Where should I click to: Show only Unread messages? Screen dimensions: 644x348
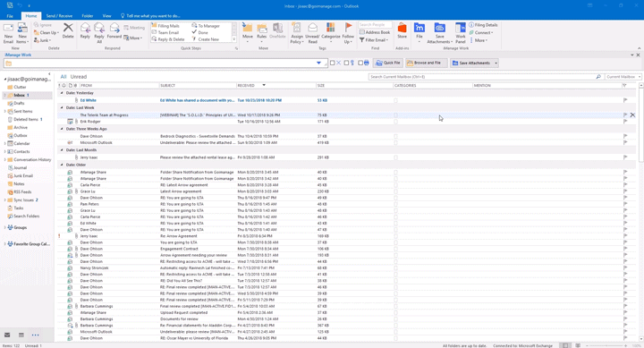79,77
